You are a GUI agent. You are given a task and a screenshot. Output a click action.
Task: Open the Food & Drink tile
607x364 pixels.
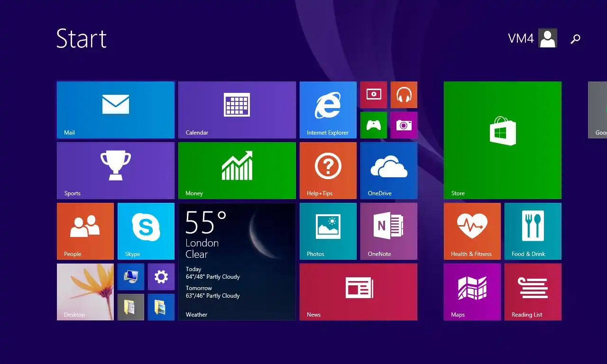point(533,231)
